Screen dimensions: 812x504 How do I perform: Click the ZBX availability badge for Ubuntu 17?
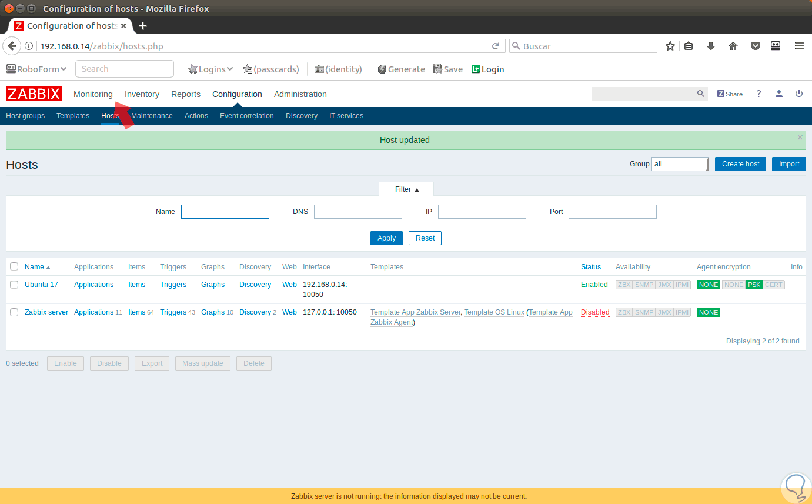[x=624, y=285]
